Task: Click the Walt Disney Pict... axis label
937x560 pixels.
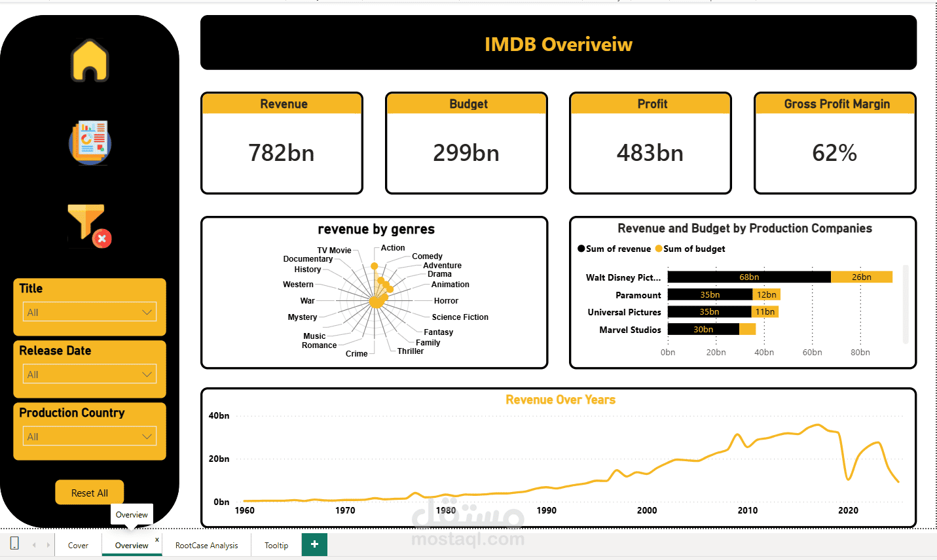Action: pyautogui.click(x=623, y=277)
